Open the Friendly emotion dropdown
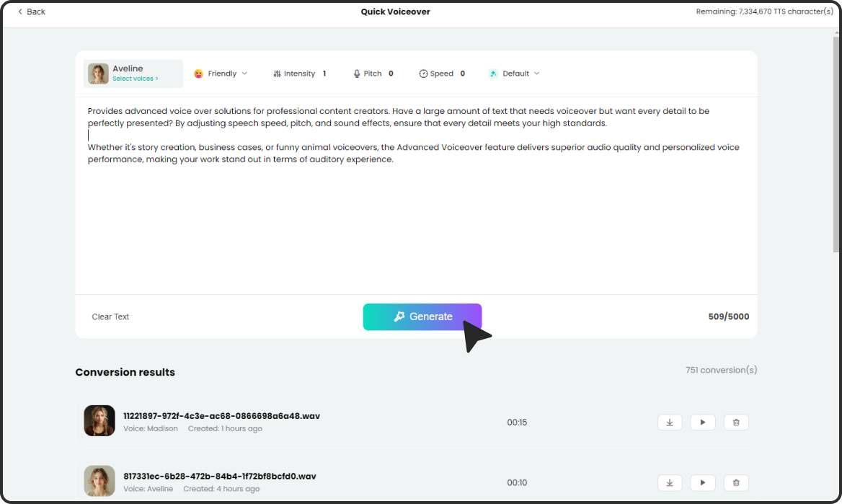 click(x=221, y=74)
